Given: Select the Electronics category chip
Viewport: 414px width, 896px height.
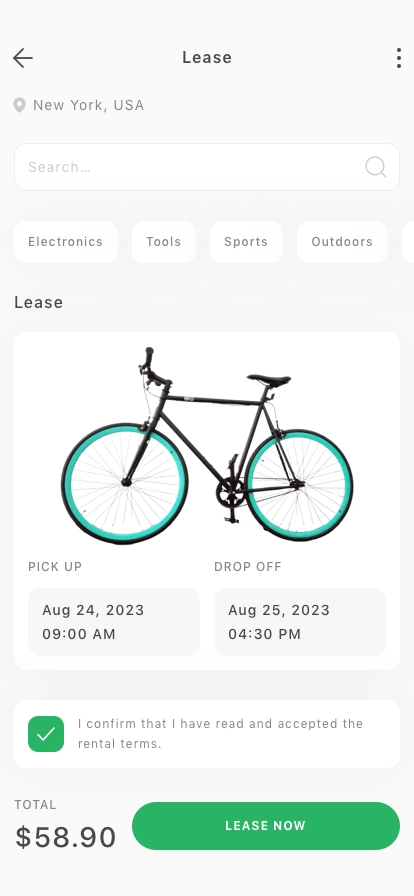Looking at the screenshot, I should (66, 242).
